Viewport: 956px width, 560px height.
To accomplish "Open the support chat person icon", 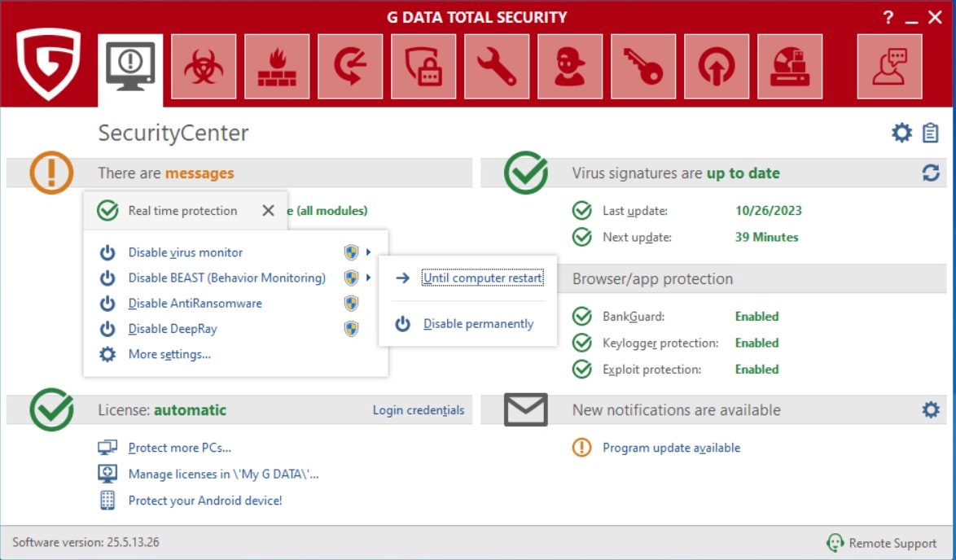I will click(889, 66).
